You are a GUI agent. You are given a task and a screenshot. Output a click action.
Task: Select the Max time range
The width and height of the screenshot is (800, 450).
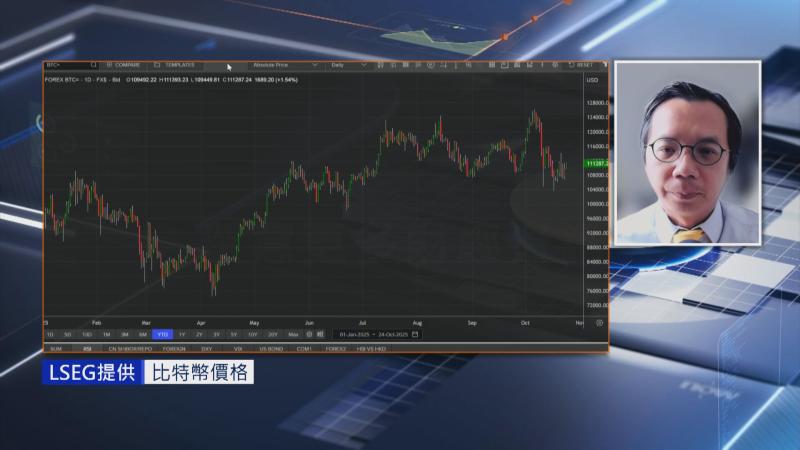coord(293,334)
